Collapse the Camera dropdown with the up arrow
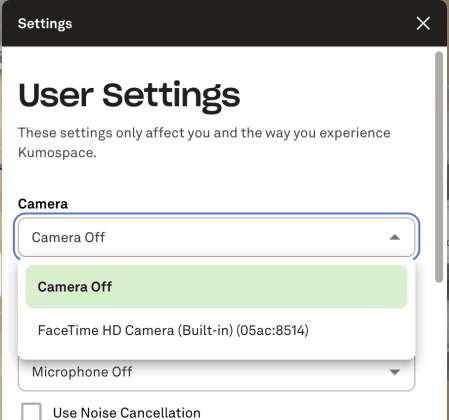Image resolution: width=449 pixels, height=420 pixels. tap(395, 237)
